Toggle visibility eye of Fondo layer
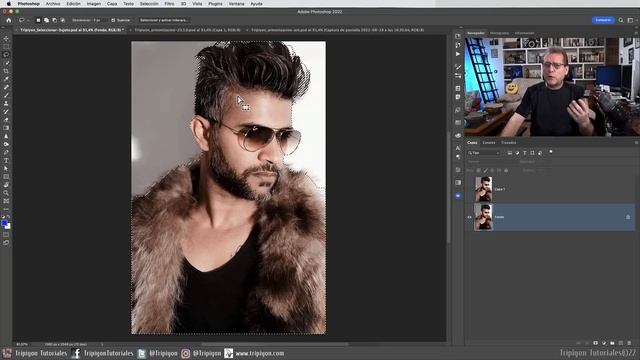The width and height of the screenshot is (640, 360). [469, 217]
